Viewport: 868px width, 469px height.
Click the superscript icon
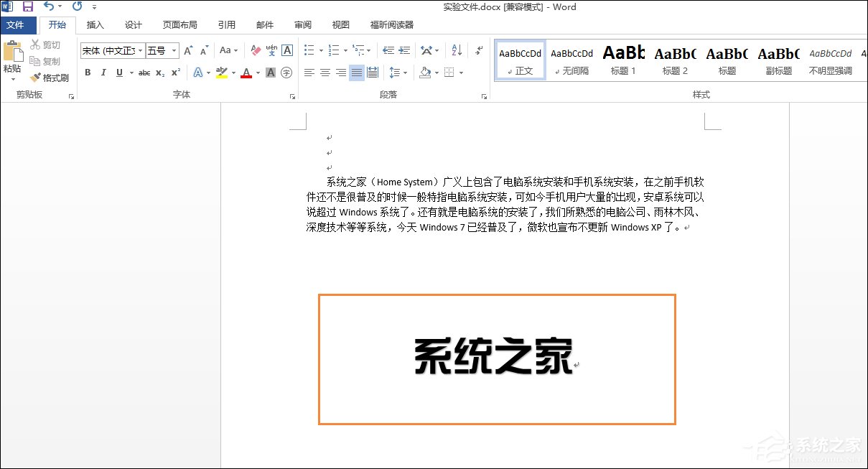176,72
